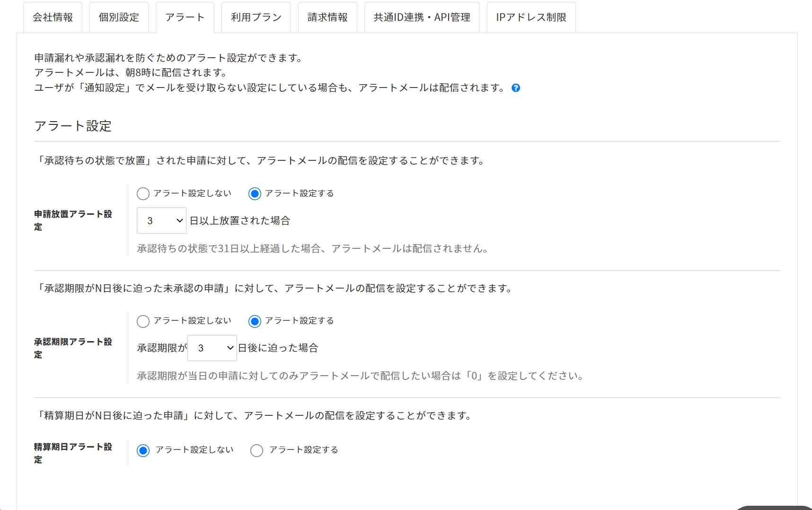Go to the 利用プラン tab
Viewport: 812px width, 510px height.
[256, 18]
